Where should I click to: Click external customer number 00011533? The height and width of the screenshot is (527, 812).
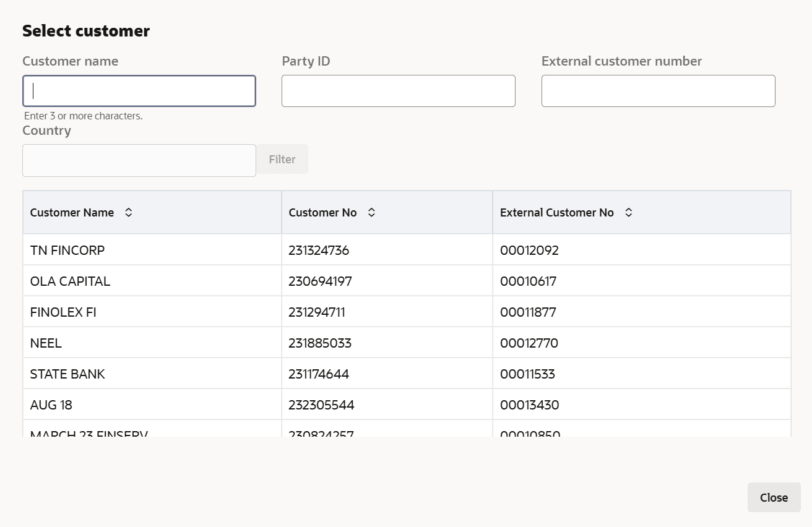click(x=527, y=374)
